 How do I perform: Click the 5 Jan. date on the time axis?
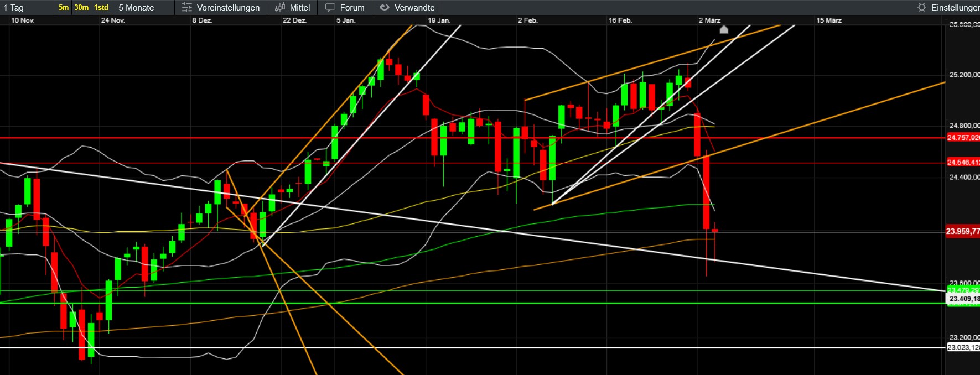[346, 20]
